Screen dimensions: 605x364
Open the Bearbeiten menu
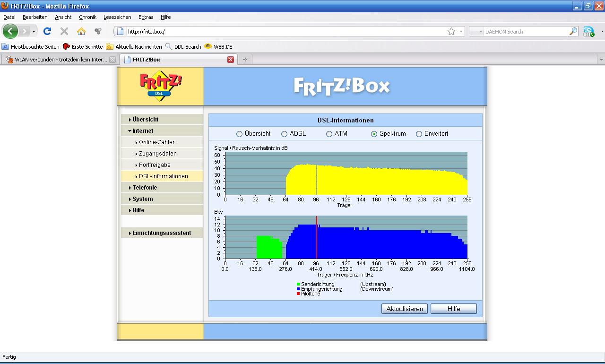[x=35, y=17]
